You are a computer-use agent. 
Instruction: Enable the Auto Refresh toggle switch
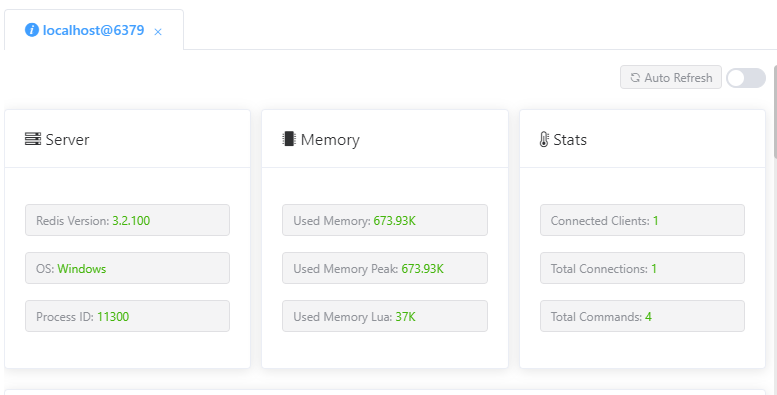click(x=746, y=78)
